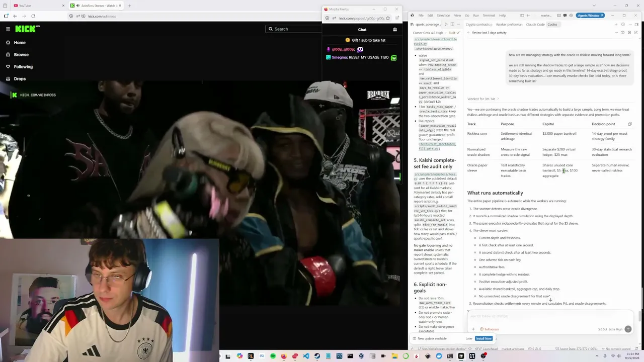Image resolution: width=644 pixels, height=362 pixels.
Task: Click Install Now for the update
Action: coord(484,339)
